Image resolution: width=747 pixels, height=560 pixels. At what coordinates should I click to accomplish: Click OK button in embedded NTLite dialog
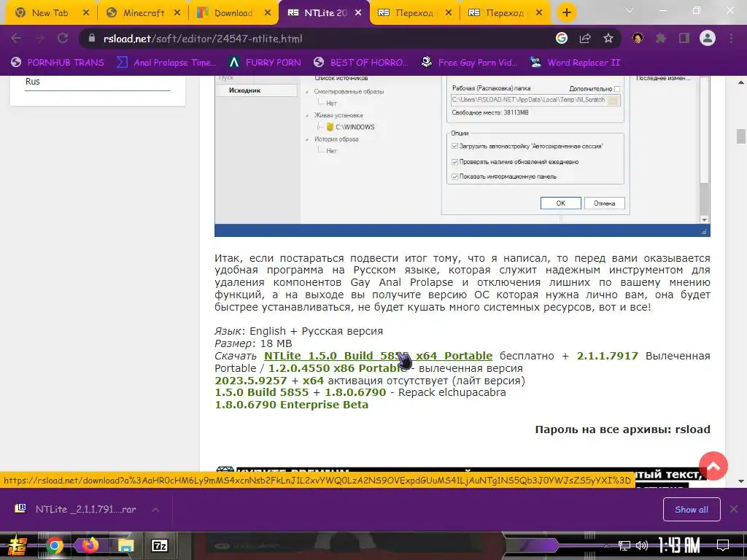point(561,203)
